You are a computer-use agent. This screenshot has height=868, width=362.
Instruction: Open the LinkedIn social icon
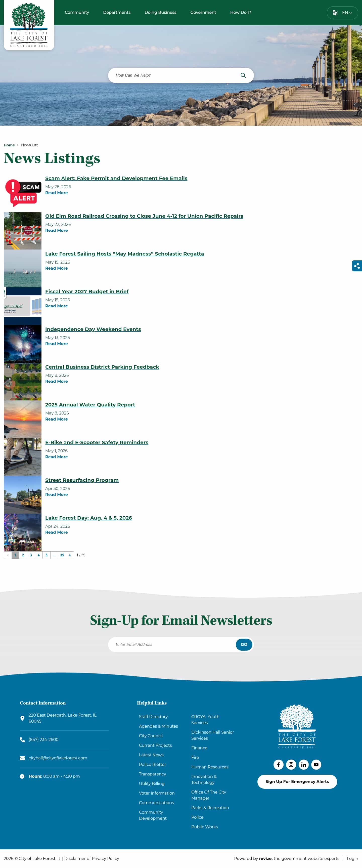(303, 765)
